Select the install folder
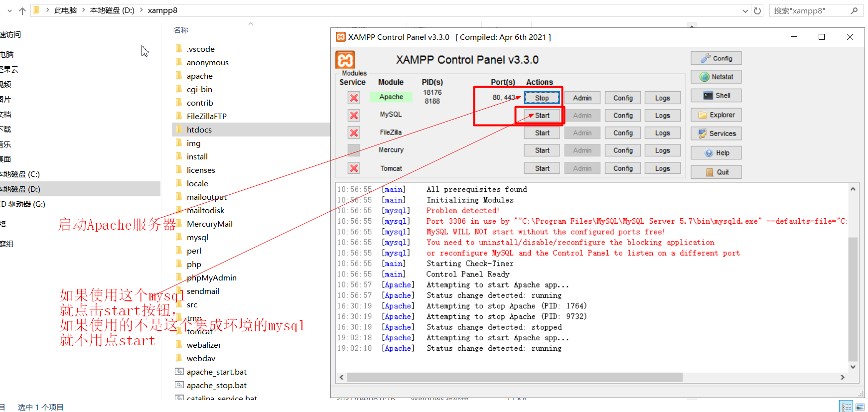The image size is (868, 412). pos(197,157)
